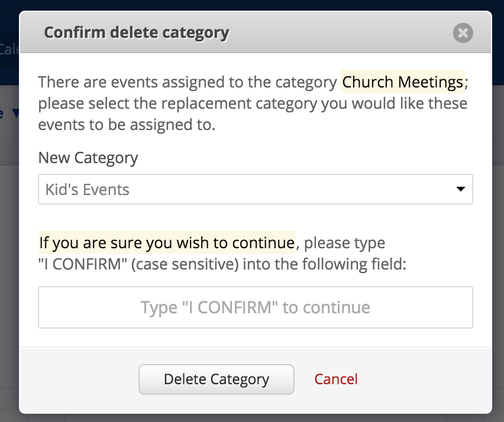Click the "New Category" field label
Image resolution: width=504 pixels, height=422 pixels.
[x=88, y=158]
